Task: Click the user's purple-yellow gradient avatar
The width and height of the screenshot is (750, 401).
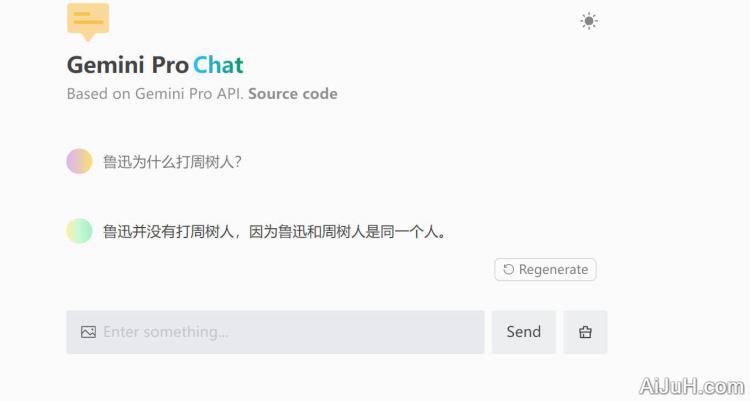Action: coord(79,161)
